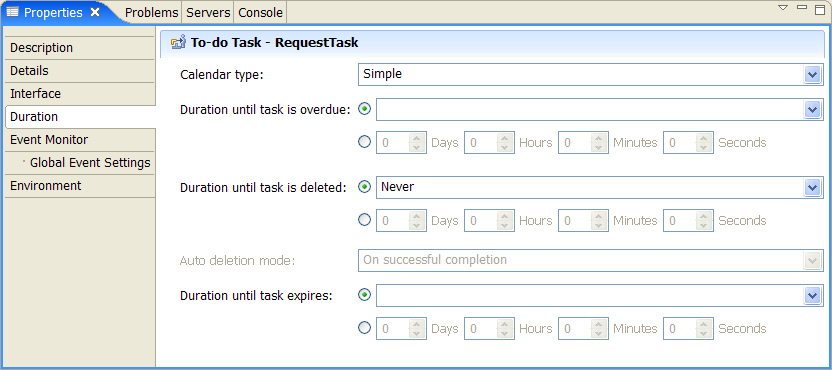The width and height of the screenshot is (832, 370).
Task: Increase the overdue Days spinner value
Action: [x=418, y=137]
